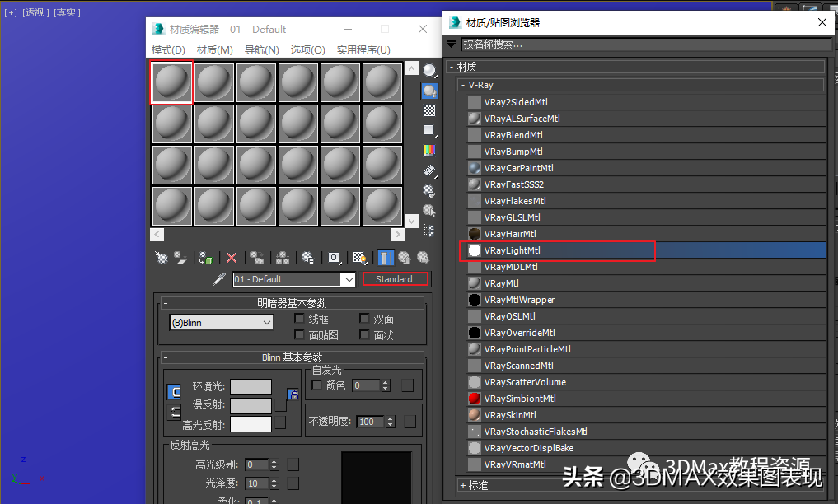
Task: Click the eyedropper Pick Material icon
Action: (219, 279)
